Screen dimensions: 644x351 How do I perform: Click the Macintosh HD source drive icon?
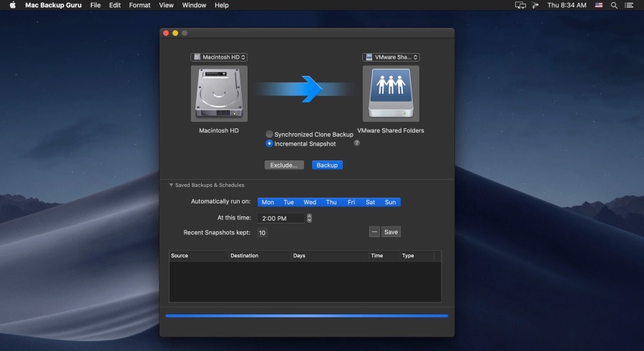click(x=219, y=93)
